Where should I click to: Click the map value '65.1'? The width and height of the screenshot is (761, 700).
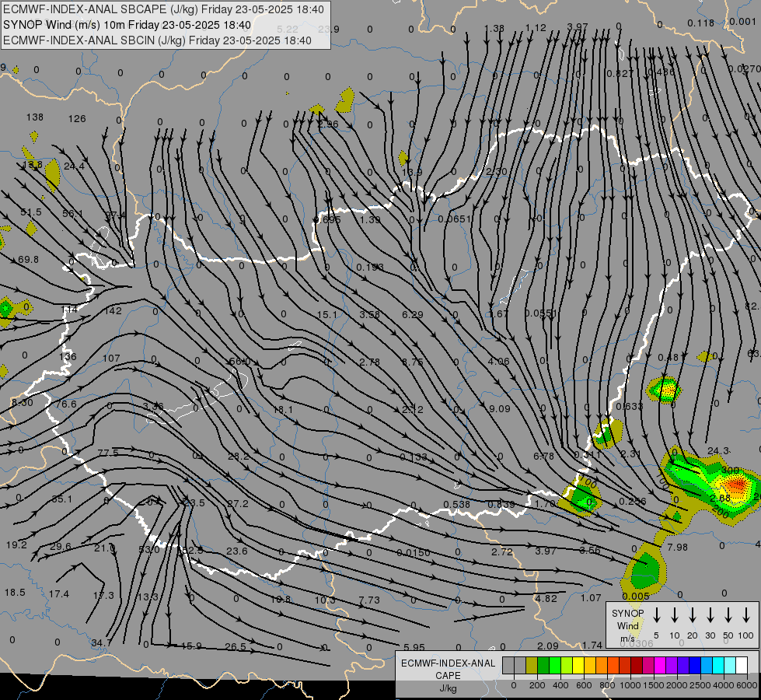tap(61, 499)
